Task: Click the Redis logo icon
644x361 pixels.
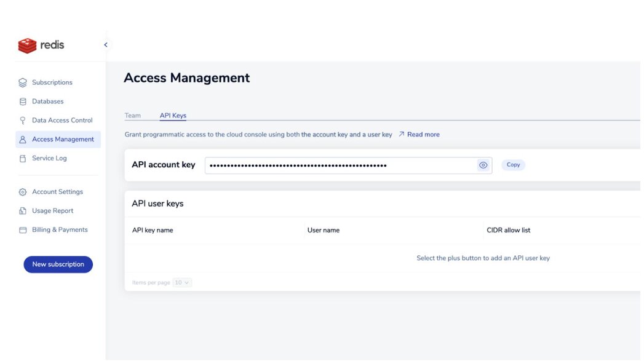Action: point(27,45)
